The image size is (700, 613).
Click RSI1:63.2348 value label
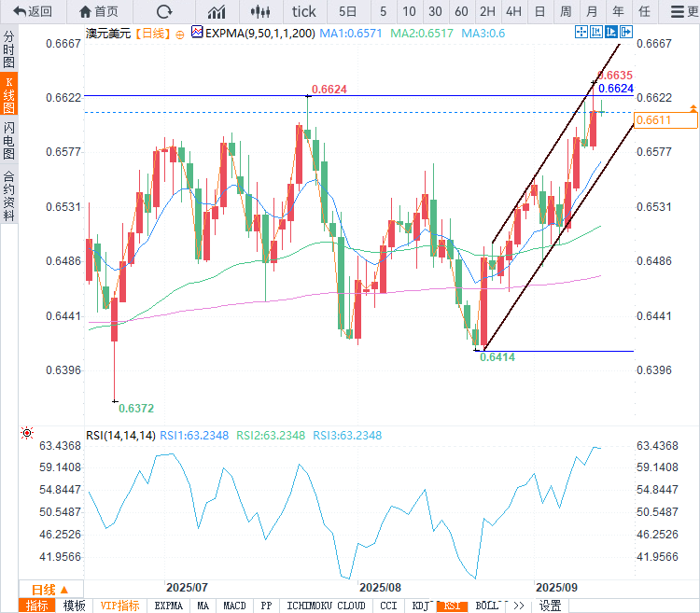(x=194, y=436)
